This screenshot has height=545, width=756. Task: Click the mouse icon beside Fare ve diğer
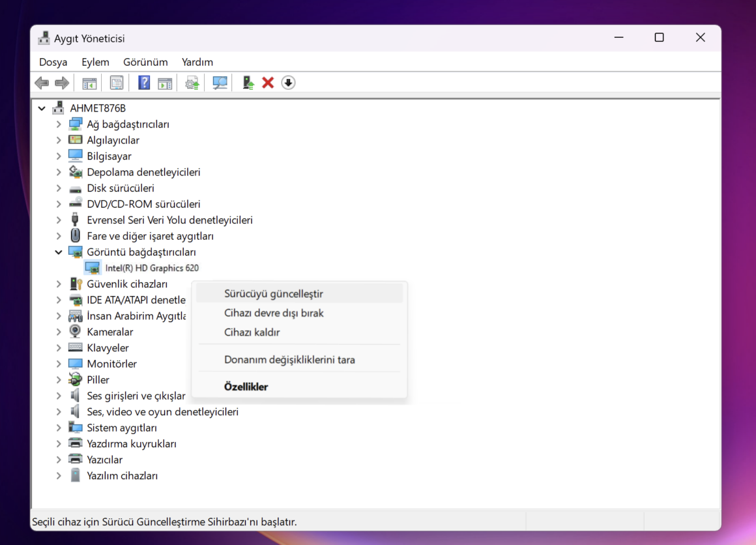point(75,235)
